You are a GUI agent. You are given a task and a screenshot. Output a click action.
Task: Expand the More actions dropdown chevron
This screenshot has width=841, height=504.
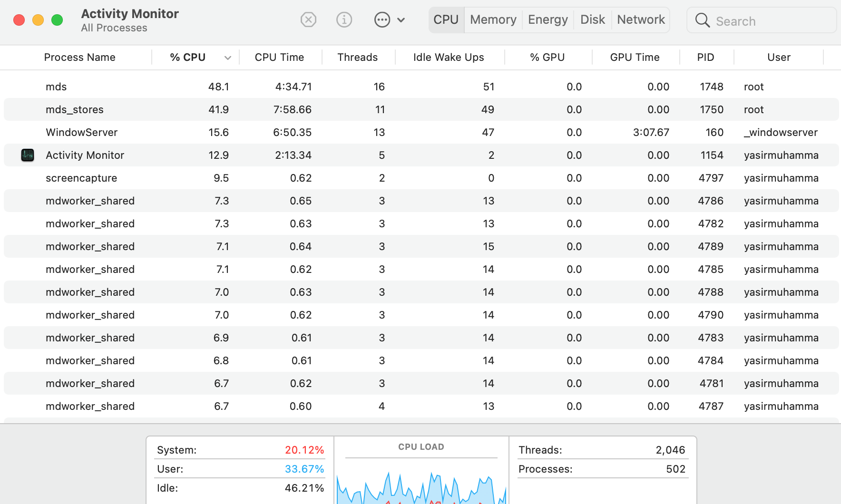pyautogui.click(x=401, y=20)
